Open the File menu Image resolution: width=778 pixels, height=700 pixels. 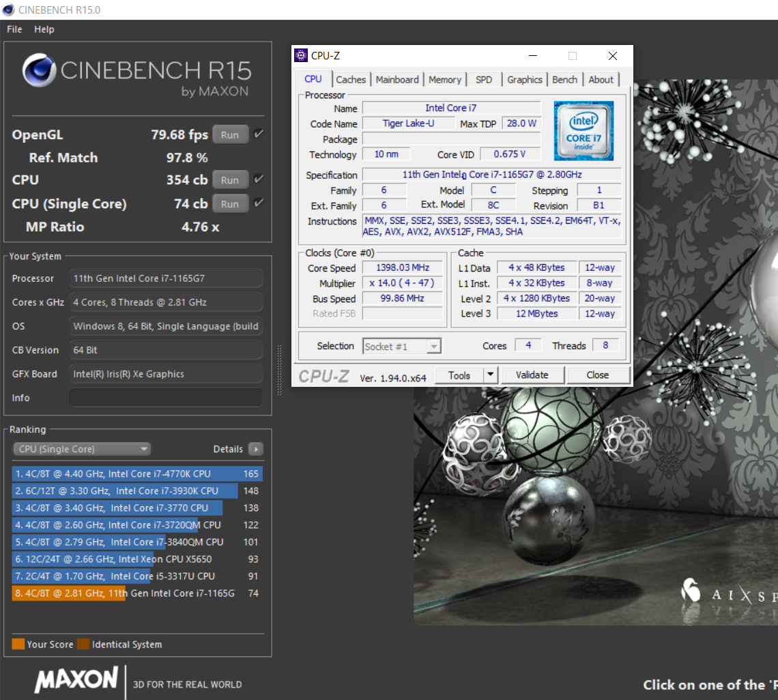[x=14, y=29]
